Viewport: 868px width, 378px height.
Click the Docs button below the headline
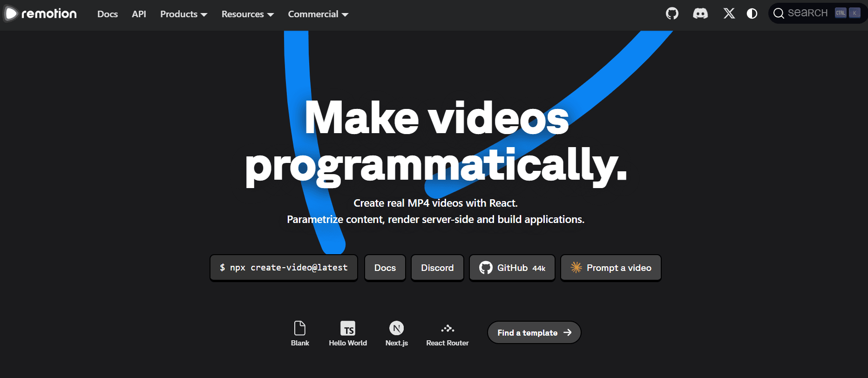click(x=385, y=268)
